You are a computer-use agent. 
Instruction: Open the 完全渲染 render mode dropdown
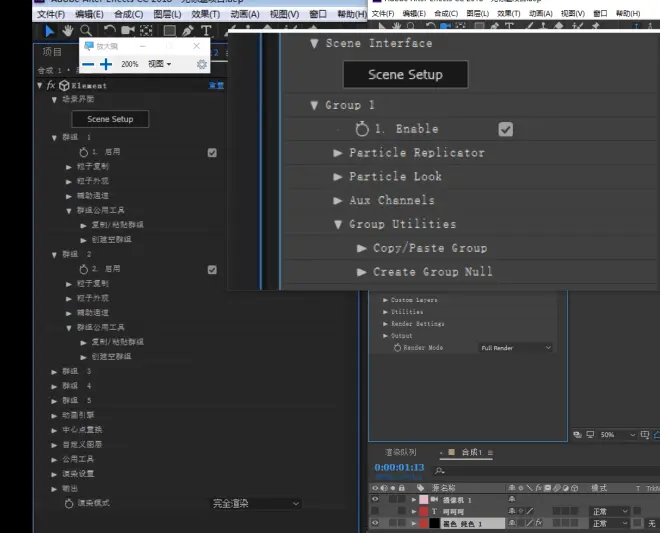[x=256, y=504]
